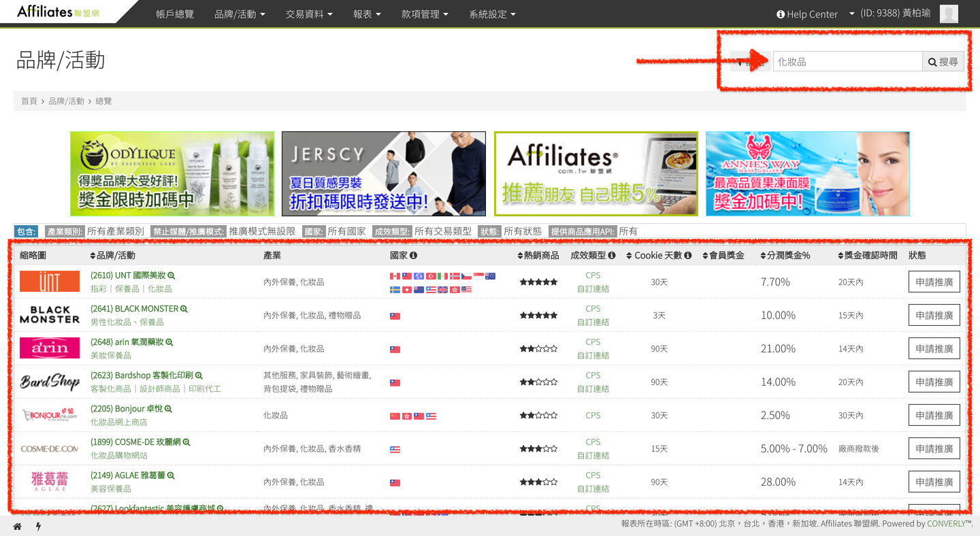The width and height of the screenshot is (980, 536).
Task: Click magnifier icon beside AGLAE 雅葛蕾
Action: [x=171, y=475]
